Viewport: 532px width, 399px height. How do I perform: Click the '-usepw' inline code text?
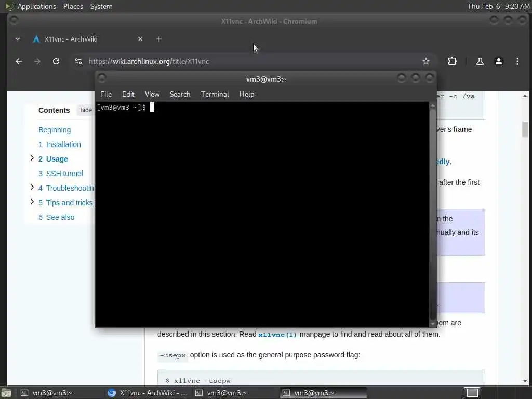click(x=172, y=355)
